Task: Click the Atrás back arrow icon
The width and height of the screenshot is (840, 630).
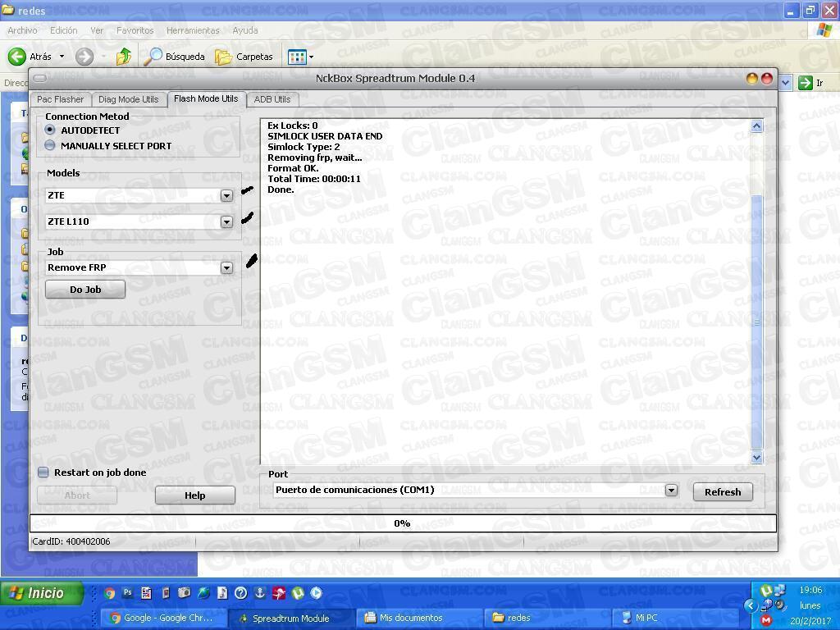Action: (16, 57)
